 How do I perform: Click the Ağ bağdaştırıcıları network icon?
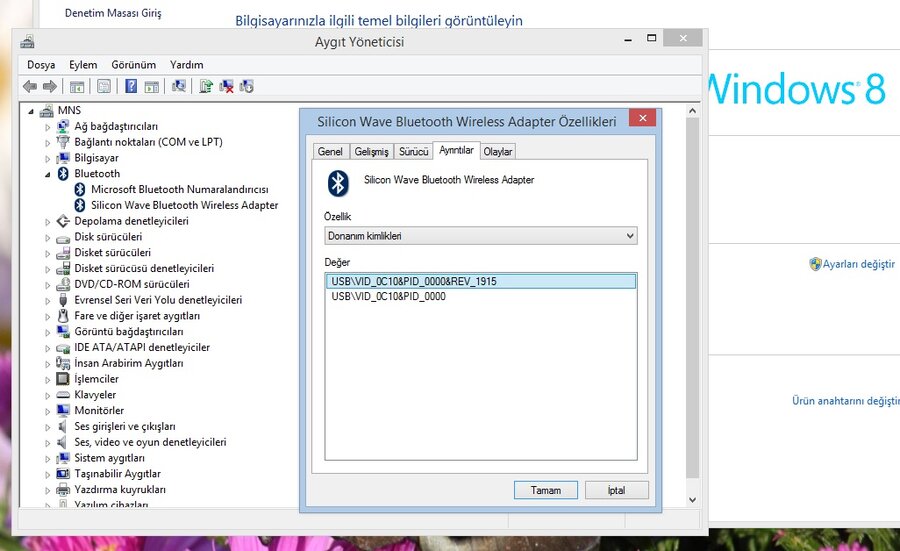(63, 126)
